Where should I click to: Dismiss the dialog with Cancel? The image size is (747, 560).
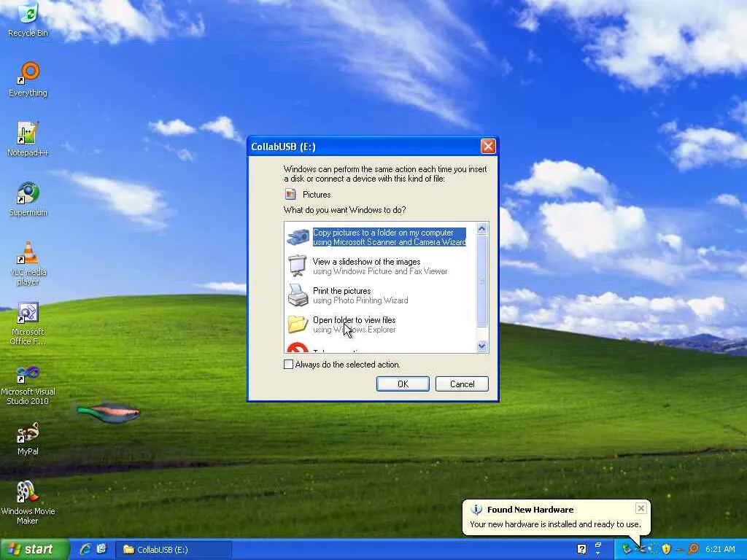(x=462, y=384)
